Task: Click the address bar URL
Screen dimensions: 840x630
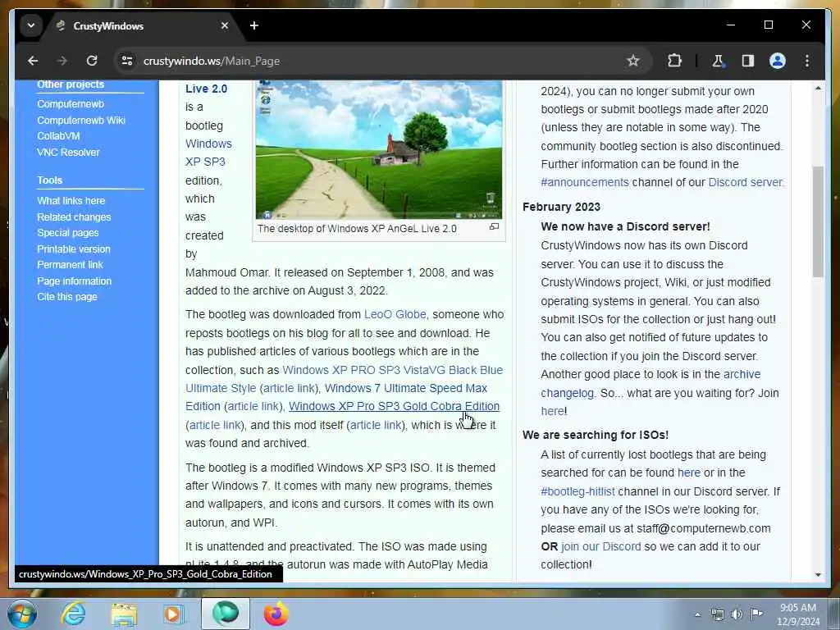Action: (212, 61)
